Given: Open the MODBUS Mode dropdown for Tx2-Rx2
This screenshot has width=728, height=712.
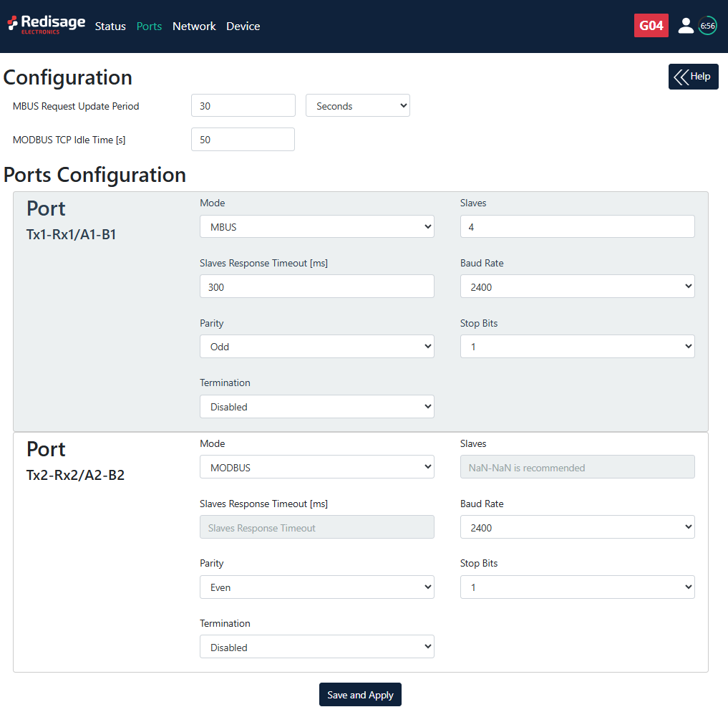Looking at the screenshot, I should click(316, 467).
